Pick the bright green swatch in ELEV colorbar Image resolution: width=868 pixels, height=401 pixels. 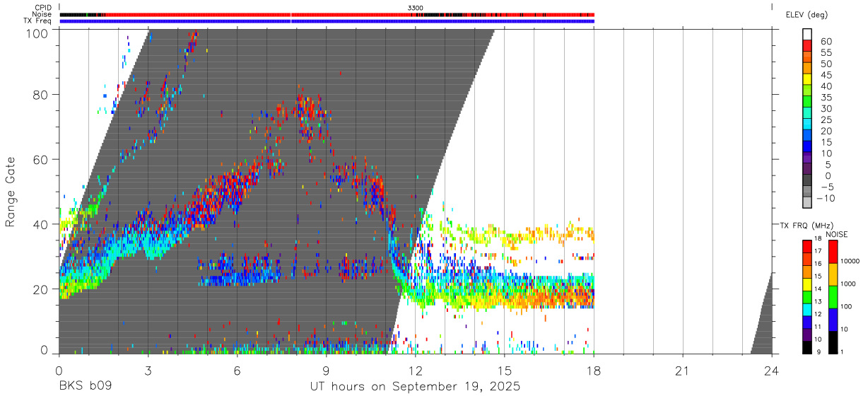click(807, 100)
